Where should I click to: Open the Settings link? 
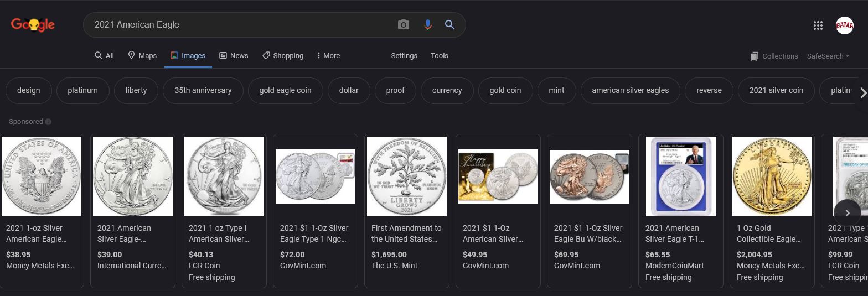click(x=404, y=56)
